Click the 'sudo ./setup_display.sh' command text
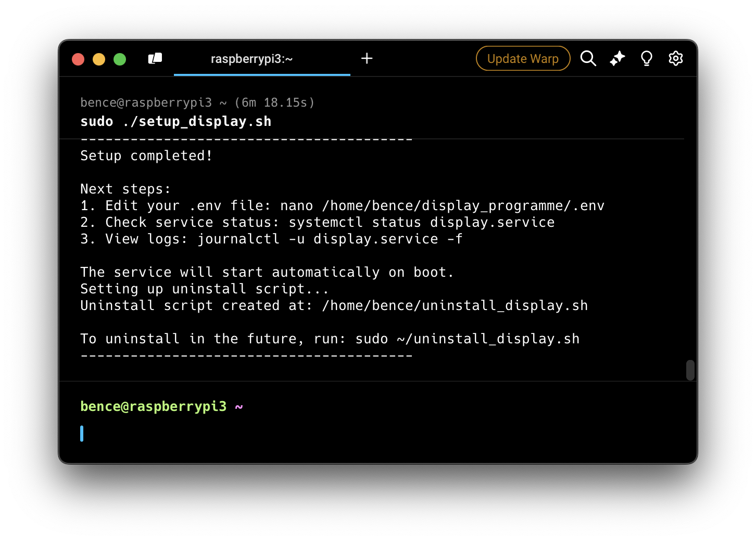Viewport: 756px width, 541px height. point(176,122)
